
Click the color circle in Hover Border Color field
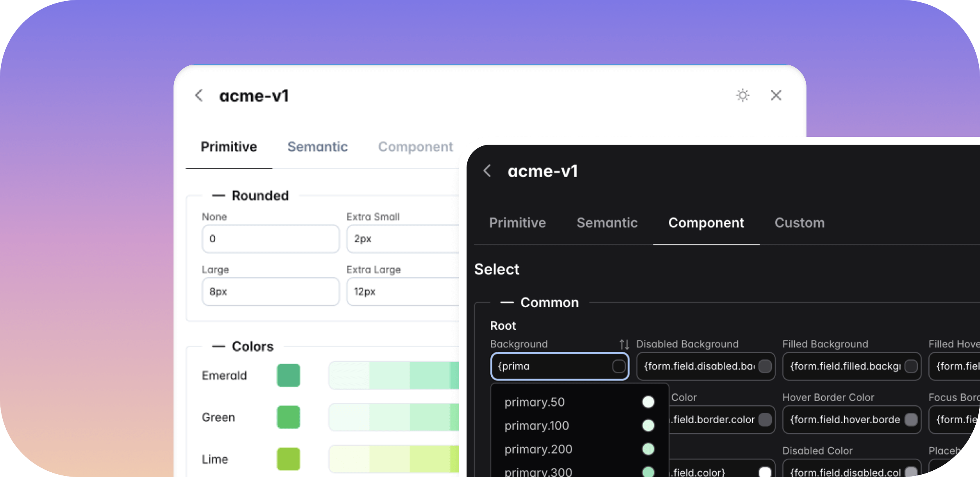pos(911,420)
